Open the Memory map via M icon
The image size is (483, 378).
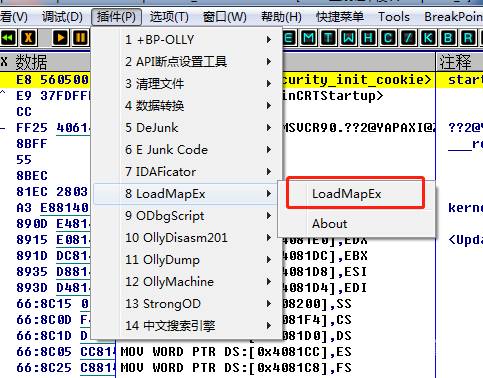pyautogui.click(x=309, y=38)
